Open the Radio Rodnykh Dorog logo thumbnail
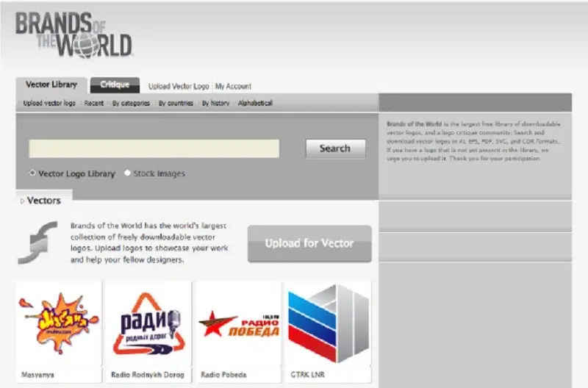Image resolution: width=588 pixels, height=388 pixels. [148, 323]
